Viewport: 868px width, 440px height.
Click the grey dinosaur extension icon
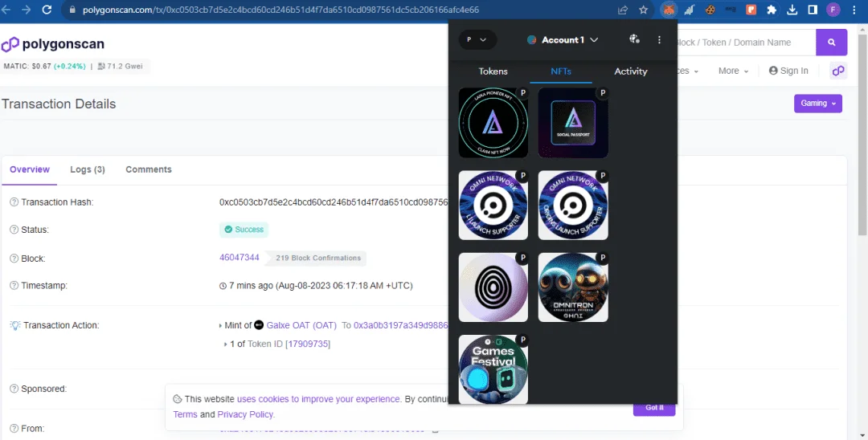coord(690,10)
